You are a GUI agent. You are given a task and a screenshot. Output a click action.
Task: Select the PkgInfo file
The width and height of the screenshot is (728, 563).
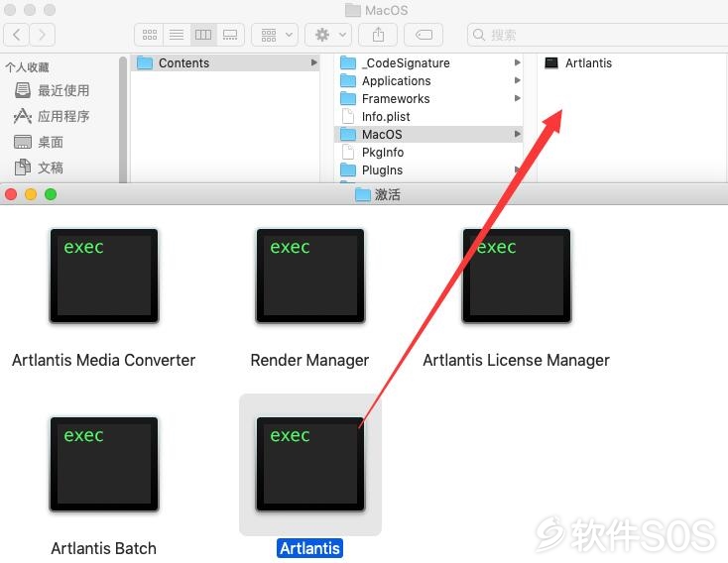point(428,153)
